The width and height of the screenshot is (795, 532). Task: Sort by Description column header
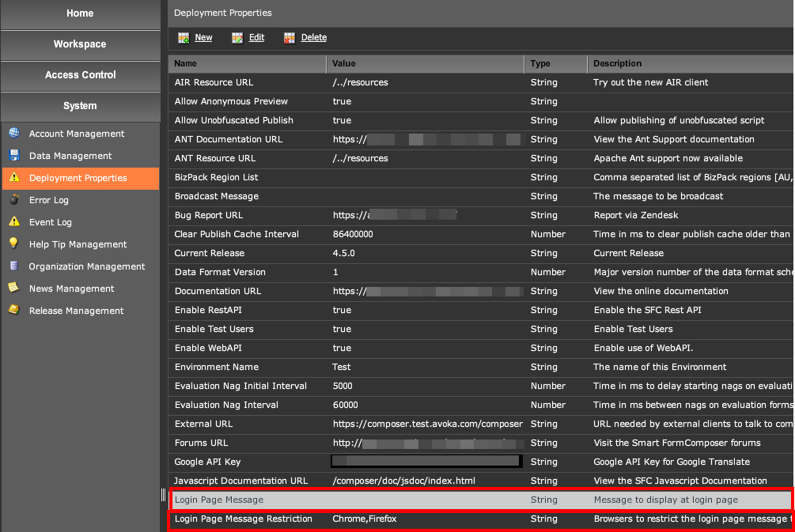pos(691,63)
